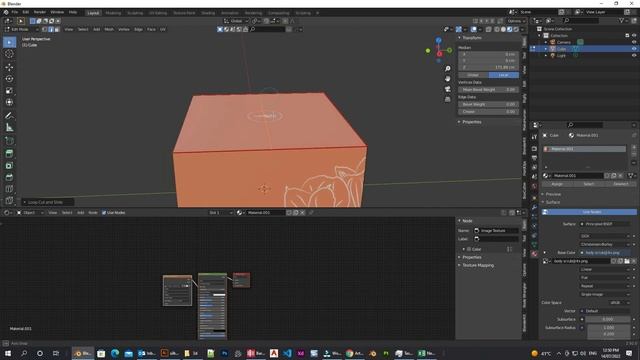Open the Tool properties tab icon
The width and height of the screenshot is (640, 360).
(x=534, y=137)
